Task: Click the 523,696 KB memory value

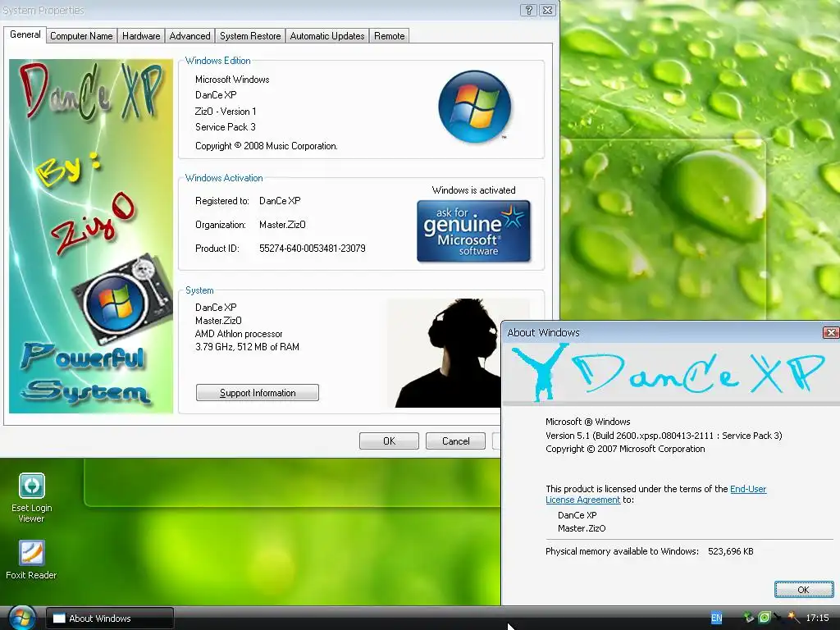Action: point(731,551)
